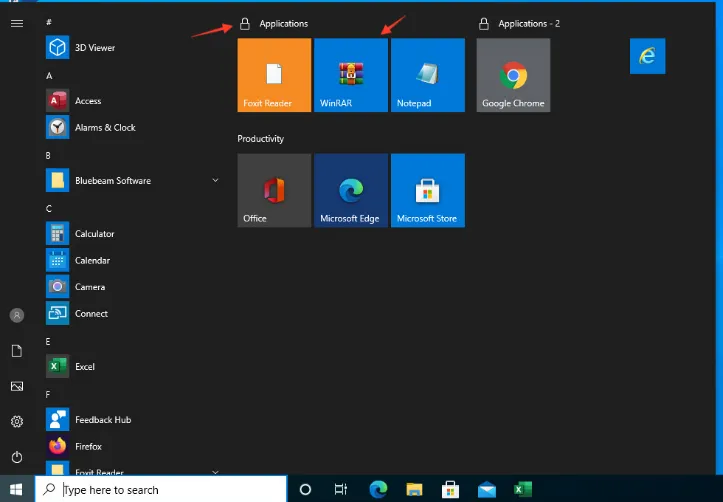Click the letter 'C' section header
Image resolution: width=723 pixels, height=502 pixels.
click(x=49, y=208)
